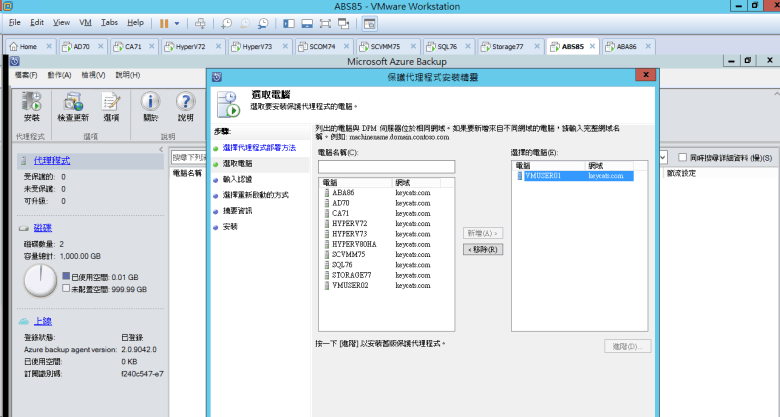Open the VM menu in VMware
Viewport: 780px width, 417px height.
tap(84, 22)
